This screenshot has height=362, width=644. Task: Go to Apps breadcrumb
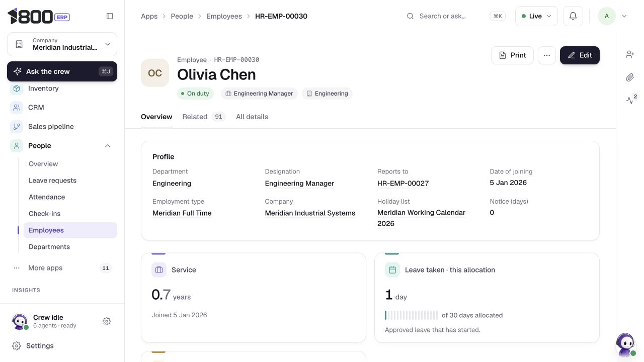tap(149, 16)
